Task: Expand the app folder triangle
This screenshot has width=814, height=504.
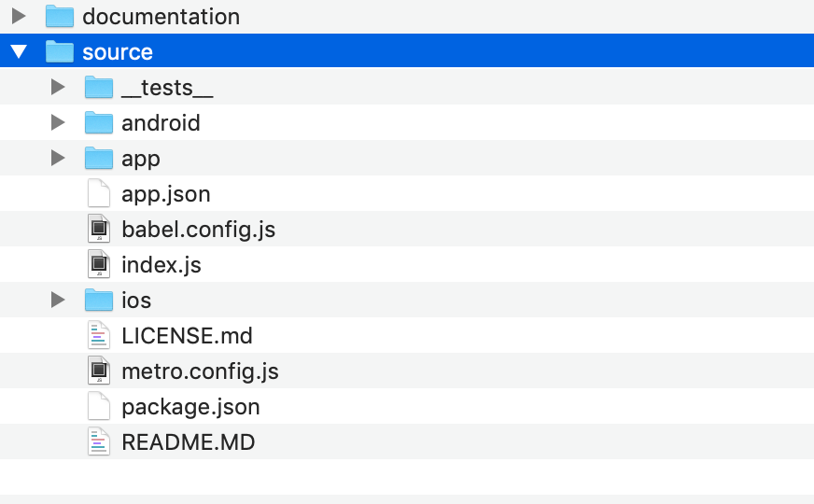Action: (58, 158)
